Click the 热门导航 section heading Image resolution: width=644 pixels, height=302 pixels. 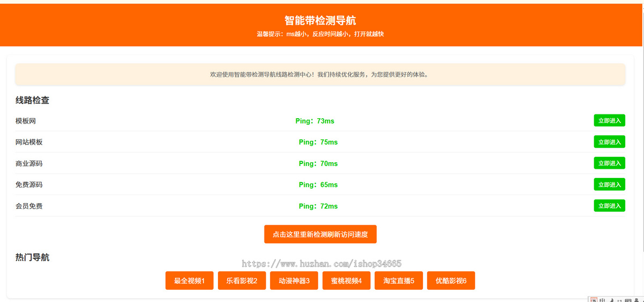point(33,257)
